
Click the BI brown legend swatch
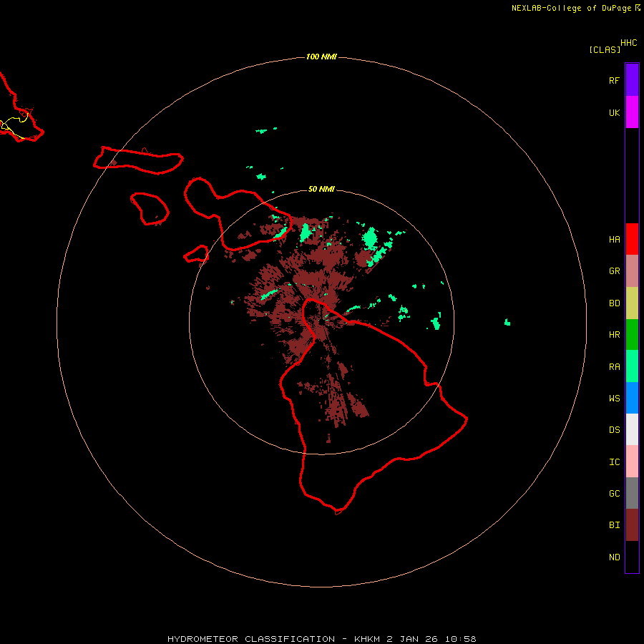(x=632, y=525)
